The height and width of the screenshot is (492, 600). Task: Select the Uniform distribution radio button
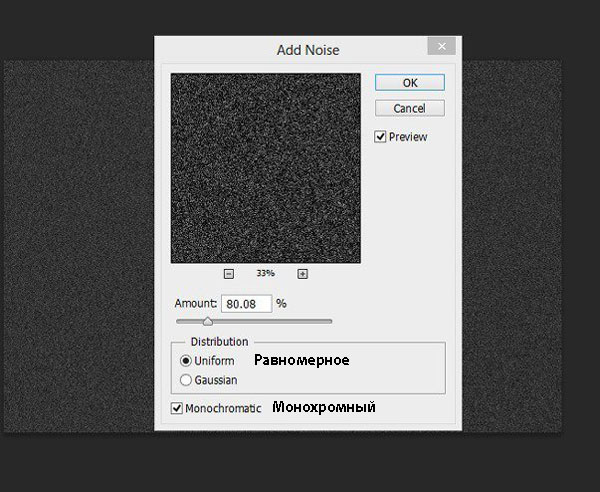[x=185, y=360]
